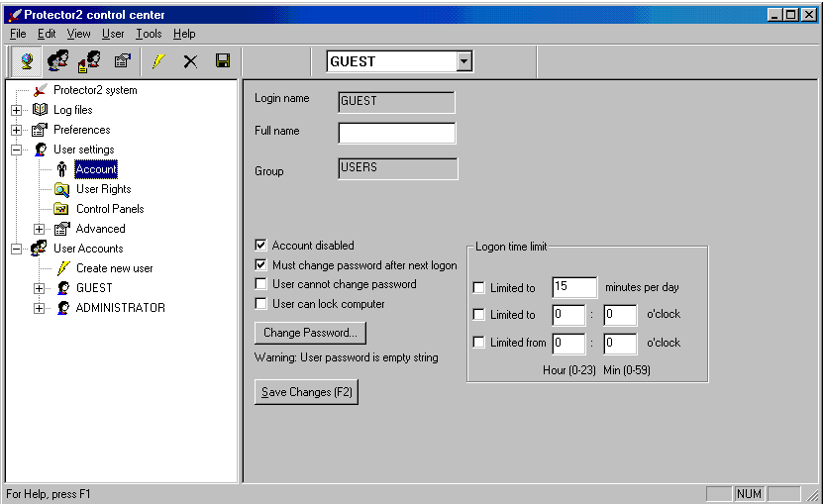
Task: Click the Group field showing USERS
Action: point(398,168)
